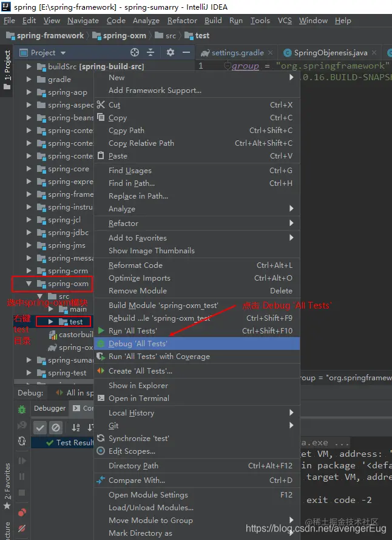The height and width of the screenshot is (540, 392).
Task: Hide the Project panel with the minus icon
Action: click(x=186, y=52)
